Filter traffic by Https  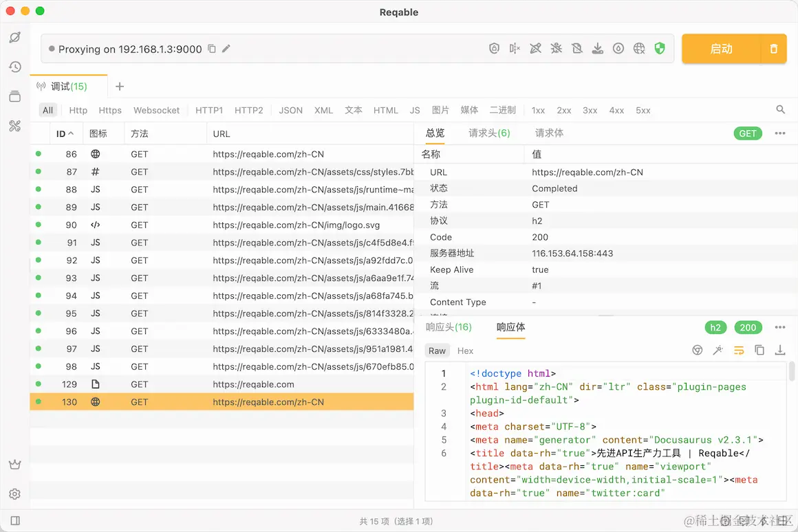coord(110,111)
